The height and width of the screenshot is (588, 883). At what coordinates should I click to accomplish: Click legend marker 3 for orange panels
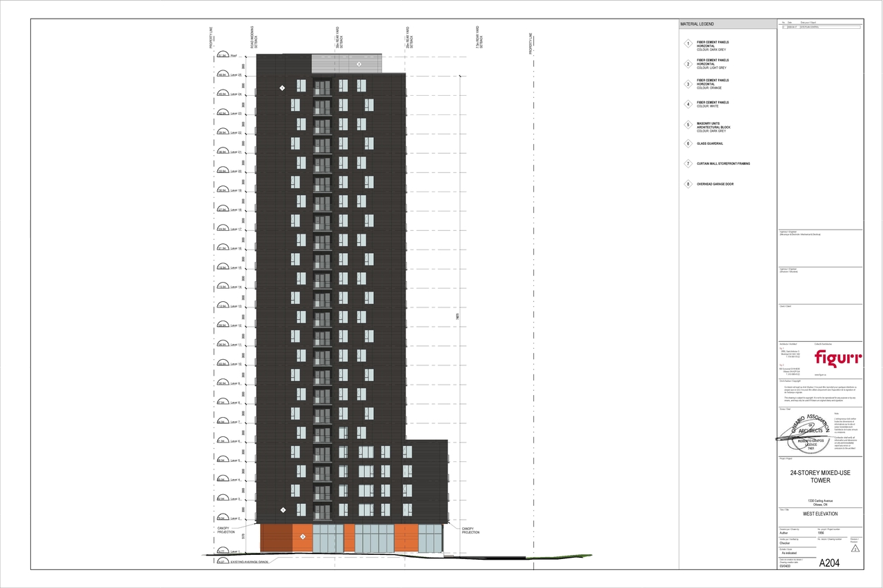click(688, 84)
